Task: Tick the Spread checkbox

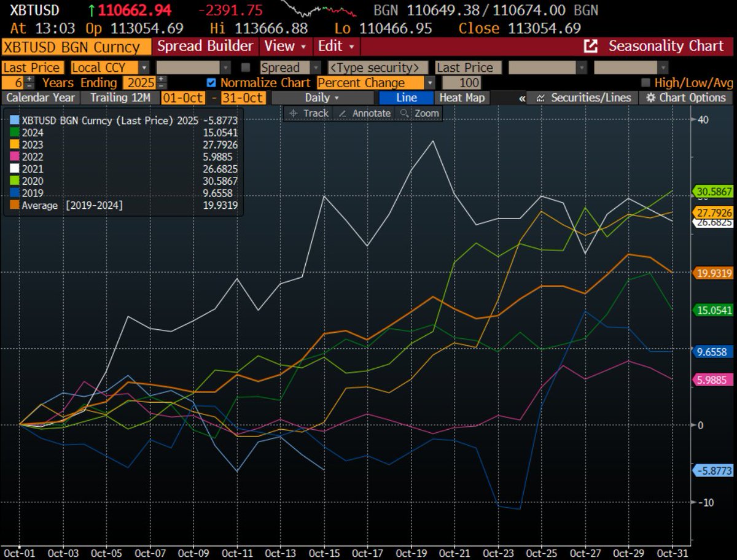Action: pos(246,68)
